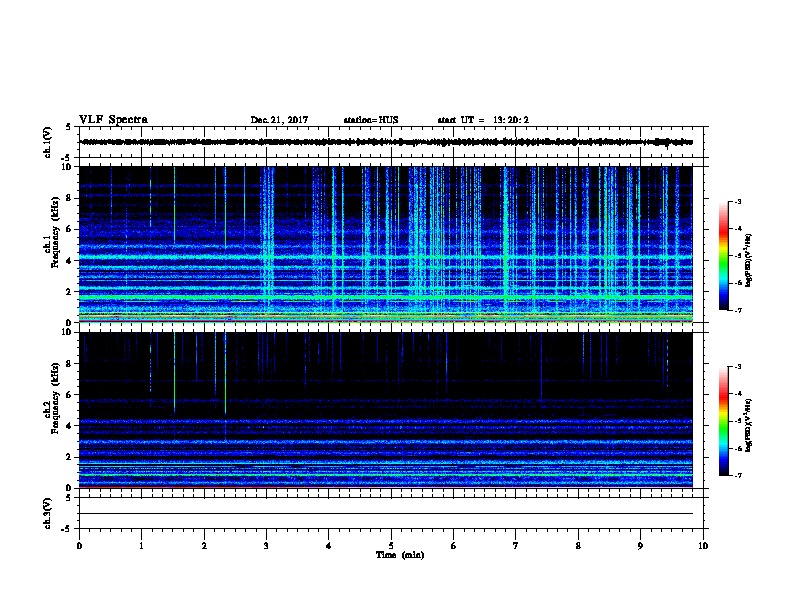The width and height of the screenshot is (792, 612).
Task: Click the 'VLF Spectra' title text
Action: click(x=113, y=120)
